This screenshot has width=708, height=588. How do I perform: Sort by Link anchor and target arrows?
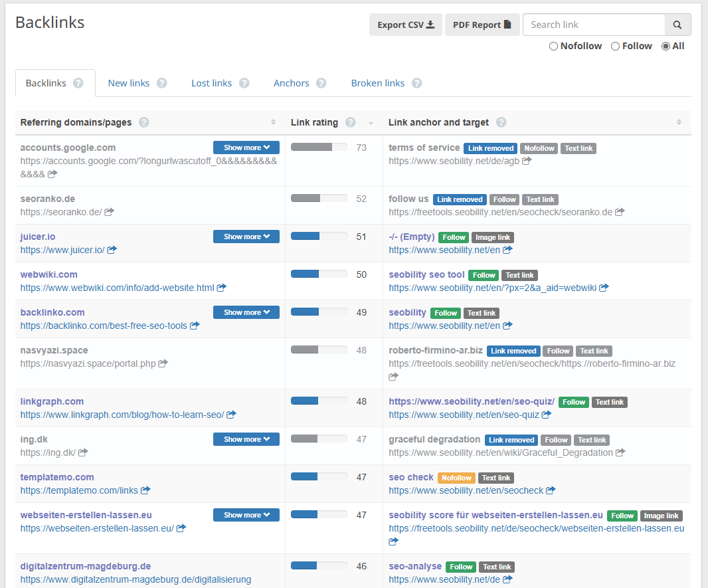pyautogui.click(x=679, y=122)
